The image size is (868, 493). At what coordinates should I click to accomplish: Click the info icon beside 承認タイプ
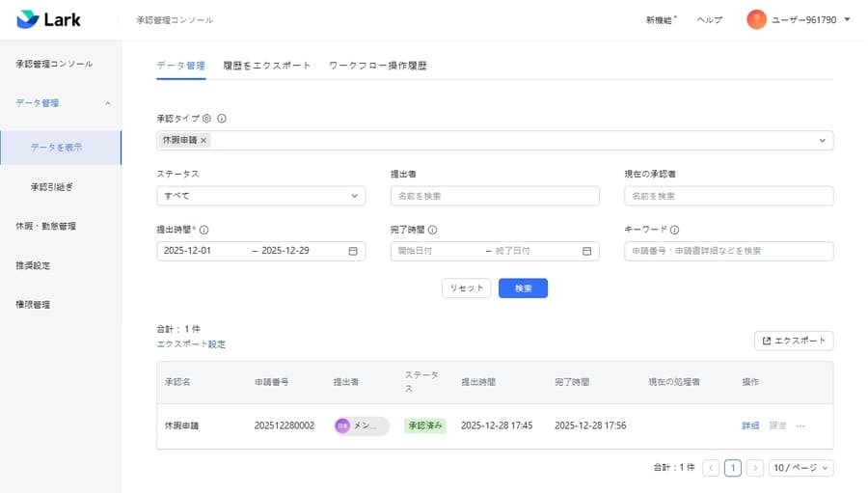222,119
